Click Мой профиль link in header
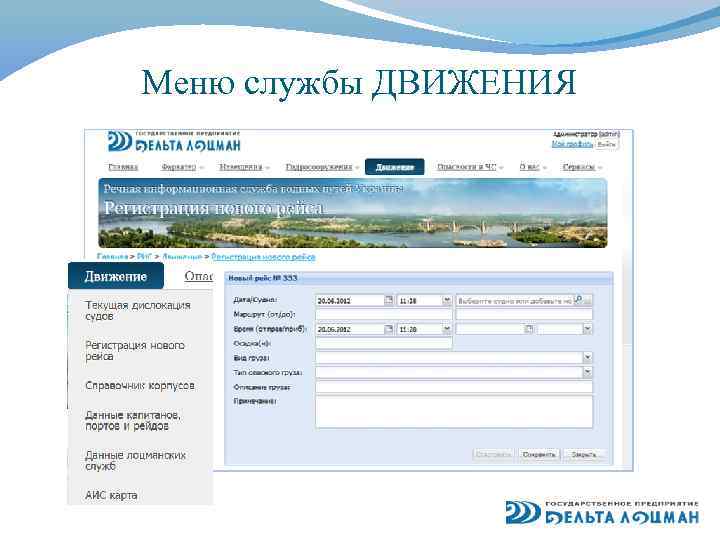Image resolution: width=720 pixels, height=540 pixels. pyautogui.click(x=572, y=144)
